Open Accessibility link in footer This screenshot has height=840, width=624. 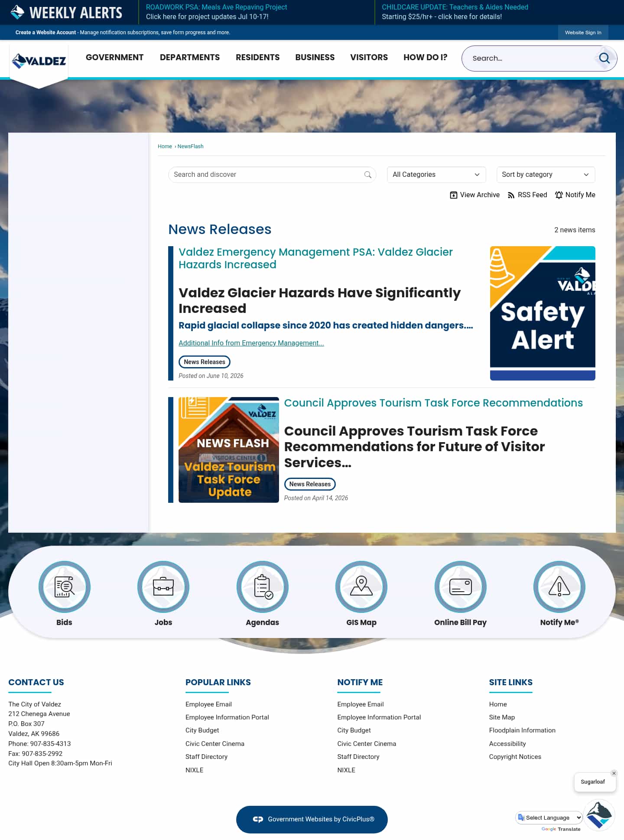pyautogui.click(x=507, y=744)
